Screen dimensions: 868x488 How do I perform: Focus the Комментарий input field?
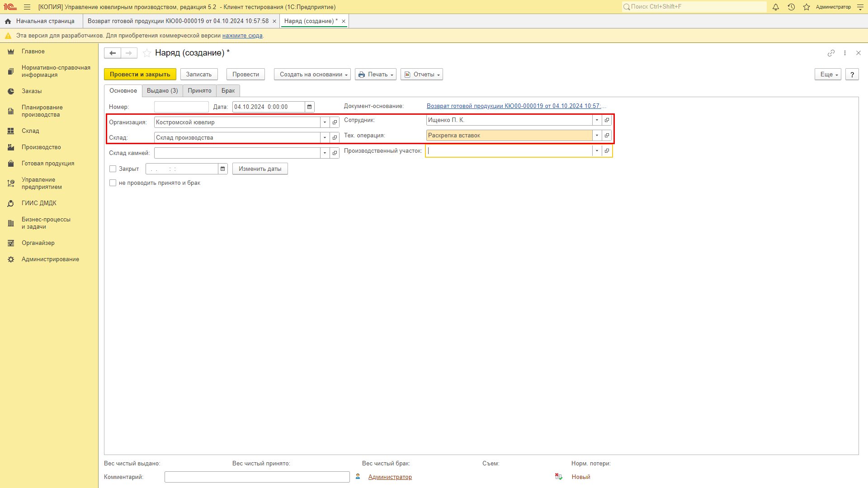pos(257,477)
